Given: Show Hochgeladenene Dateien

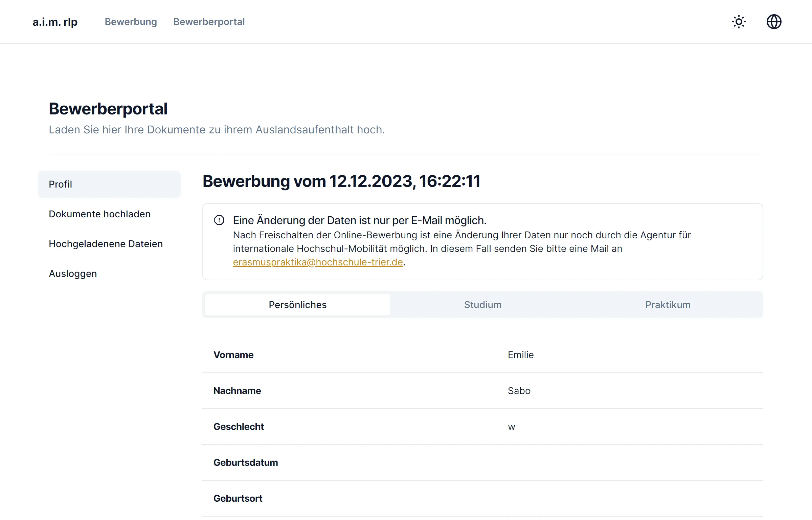Looking at the screenshot, I should click(106, 243).
